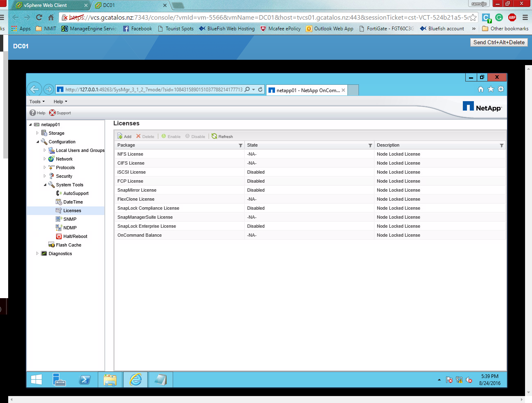Image resolution: width=532 pixels, height=403 pixels.
Task: Open the Support lifebuoy icon
Action: [x=52, y=113]
